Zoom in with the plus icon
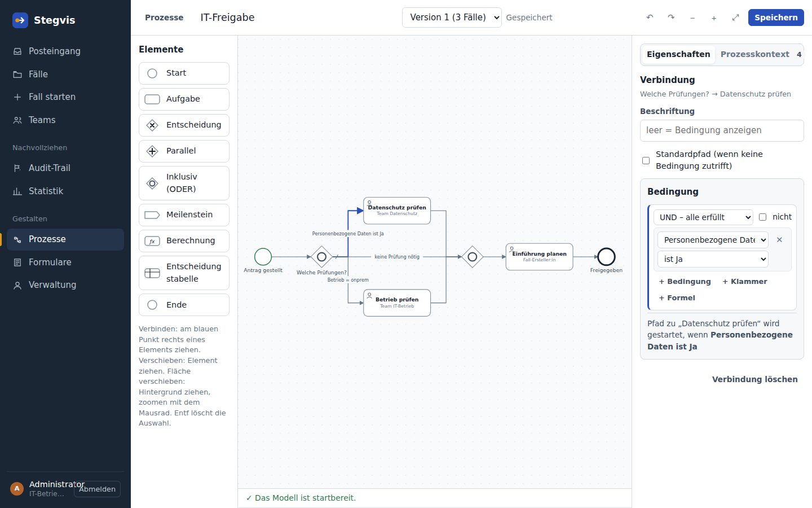The width and height of the screenshot is (812, 508). click(714, 17)
